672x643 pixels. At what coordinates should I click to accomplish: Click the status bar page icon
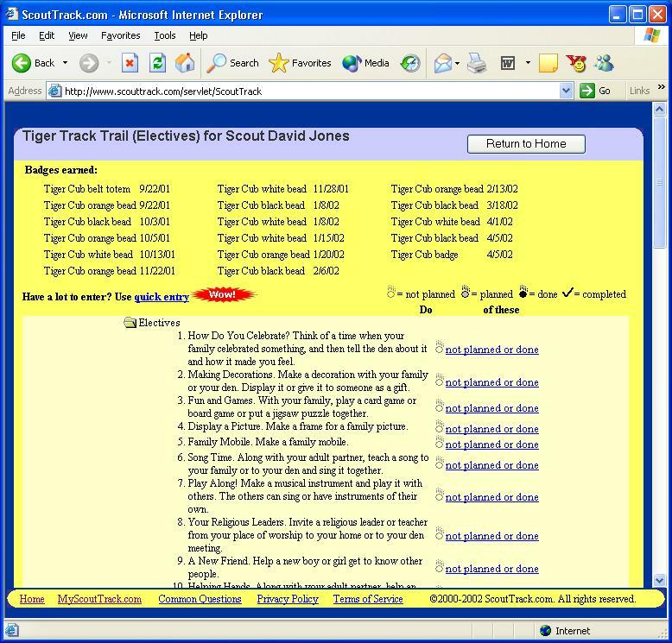click(x=11, y=630)
